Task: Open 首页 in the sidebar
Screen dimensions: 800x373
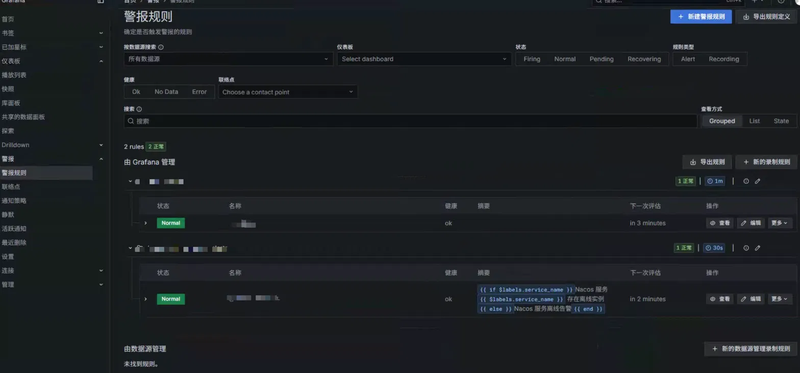Action: 8,19
